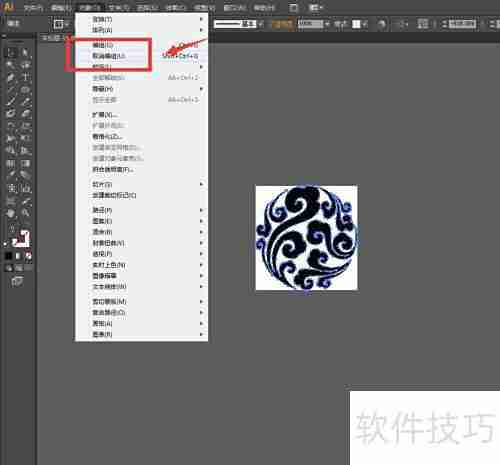Select the Width tool
This screenshot has height=465, width=500.
coord(11,138)
